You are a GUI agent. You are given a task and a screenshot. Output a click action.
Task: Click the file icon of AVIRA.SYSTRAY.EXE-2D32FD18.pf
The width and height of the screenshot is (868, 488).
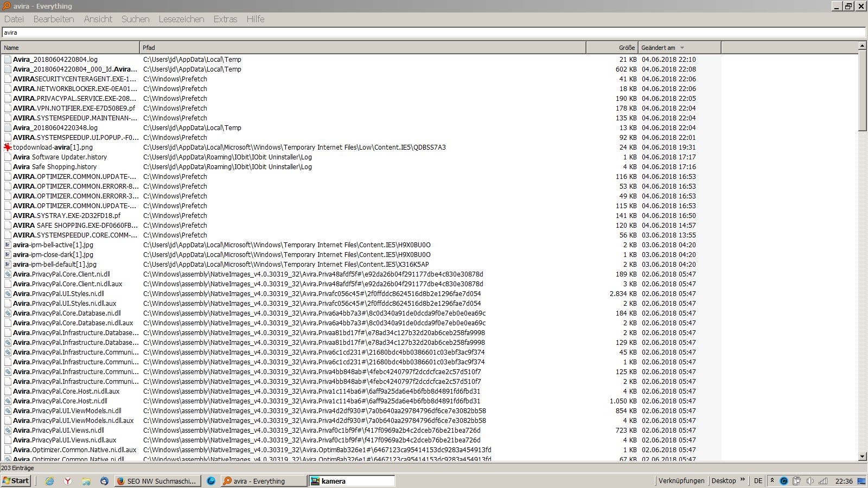8,216
